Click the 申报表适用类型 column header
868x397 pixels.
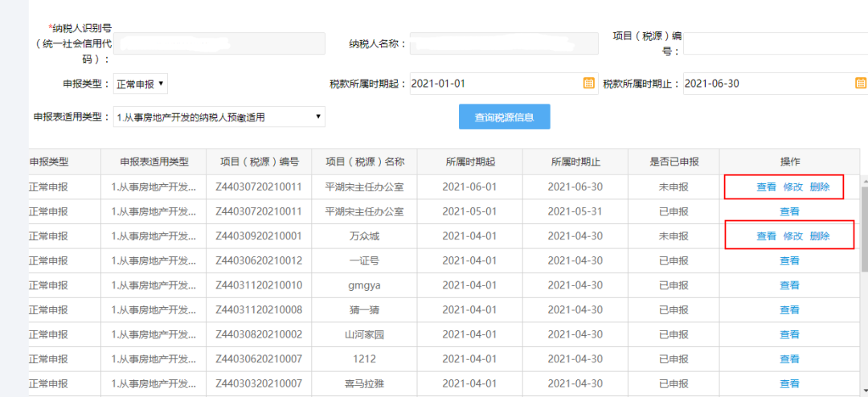pyautogui.click(x=154, y=162)
